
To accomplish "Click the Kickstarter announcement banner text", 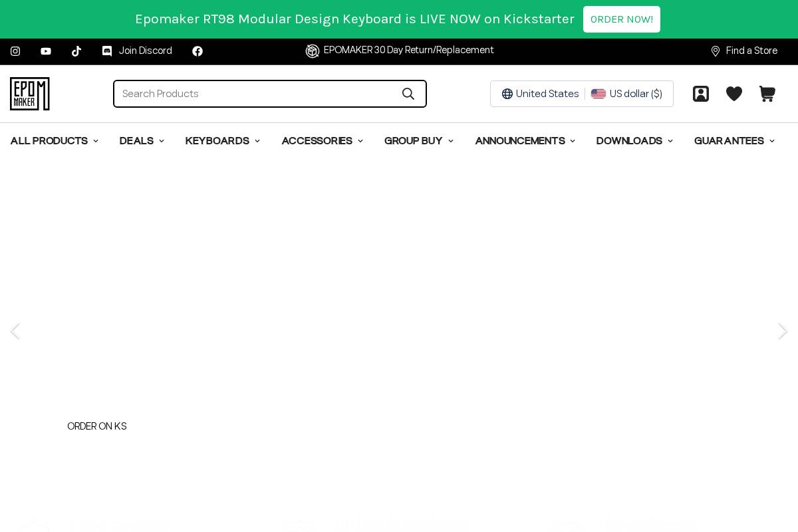I will pyautogui.click(x=354, y=19).
